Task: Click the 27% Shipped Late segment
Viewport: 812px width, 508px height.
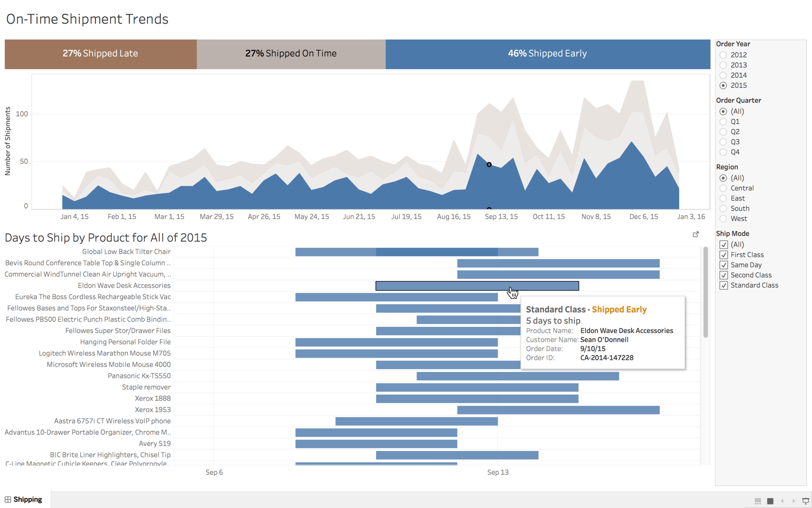Action: click(100, 54)
